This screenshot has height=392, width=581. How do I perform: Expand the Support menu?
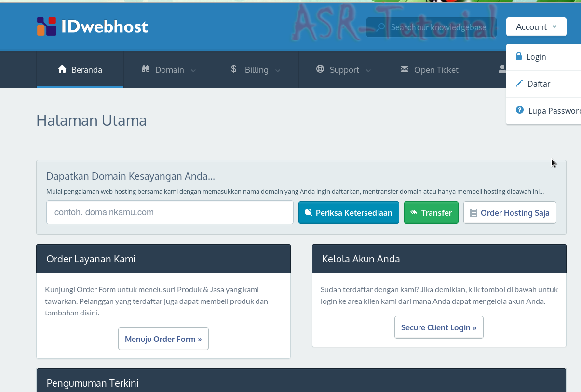tap(343, 69)
